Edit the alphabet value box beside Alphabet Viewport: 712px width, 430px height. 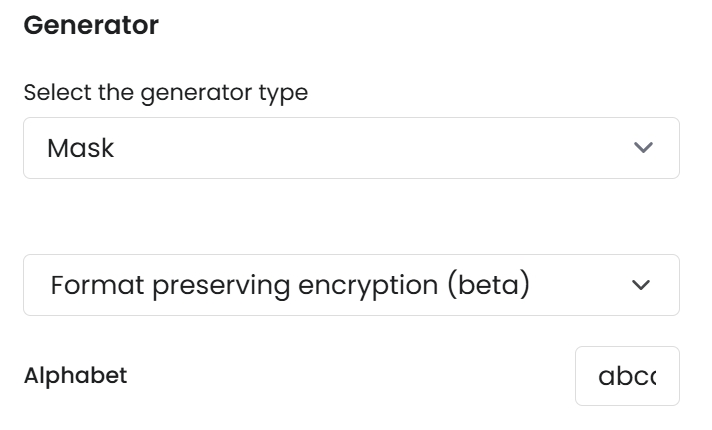click(627, 376)
